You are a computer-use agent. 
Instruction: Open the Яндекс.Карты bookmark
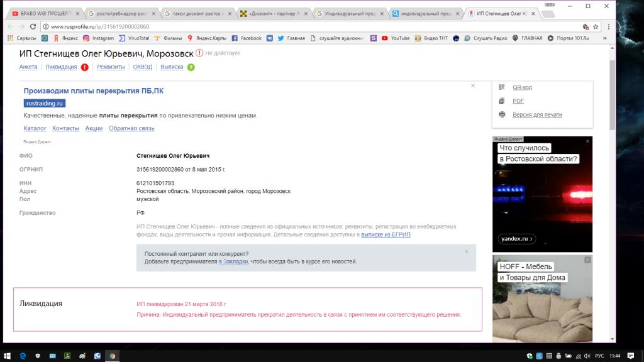point(206,38)
